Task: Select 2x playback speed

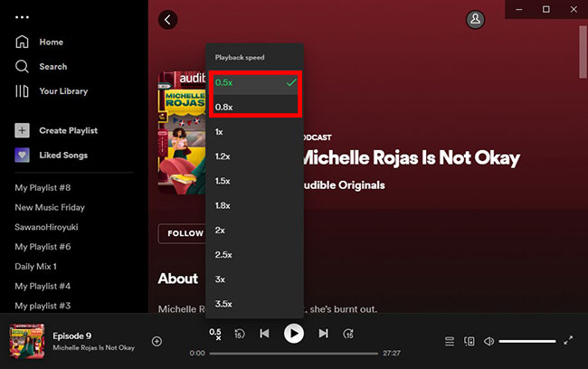Action: 254,230
